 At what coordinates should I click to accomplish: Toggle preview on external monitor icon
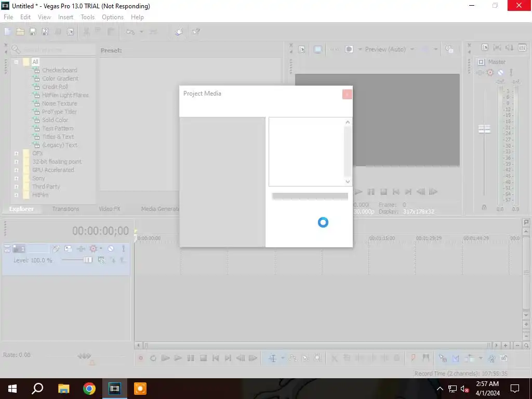[x=317, y=49]
